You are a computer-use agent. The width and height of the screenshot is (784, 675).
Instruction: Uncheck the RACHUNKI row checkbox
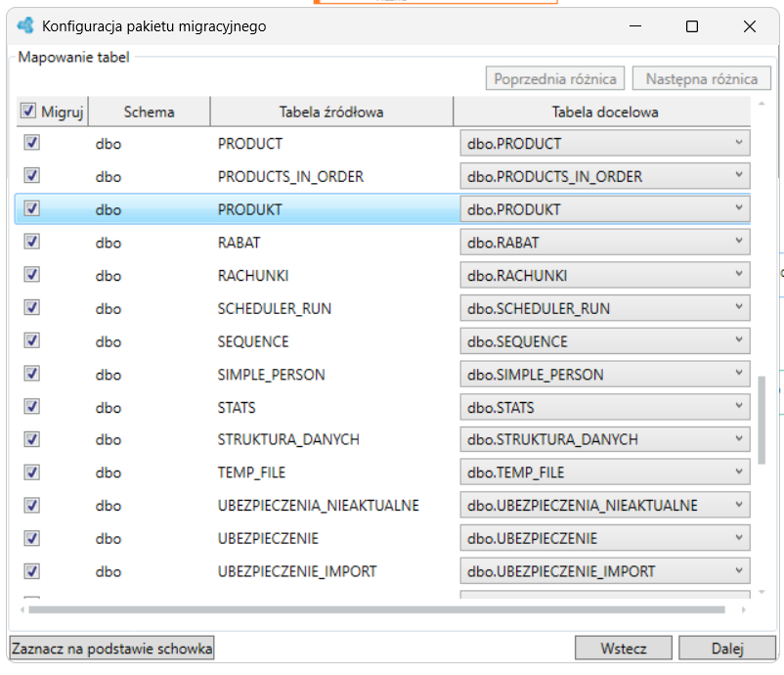[32, 275]
